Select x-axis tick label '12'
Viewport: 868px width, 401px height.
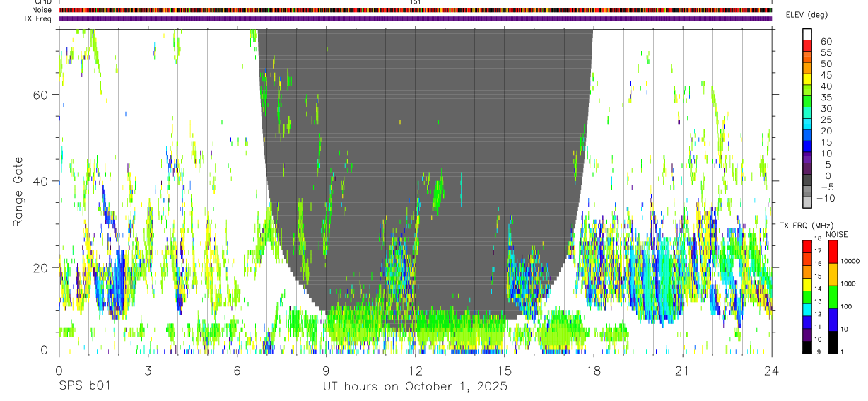click(x=415, y=371)
